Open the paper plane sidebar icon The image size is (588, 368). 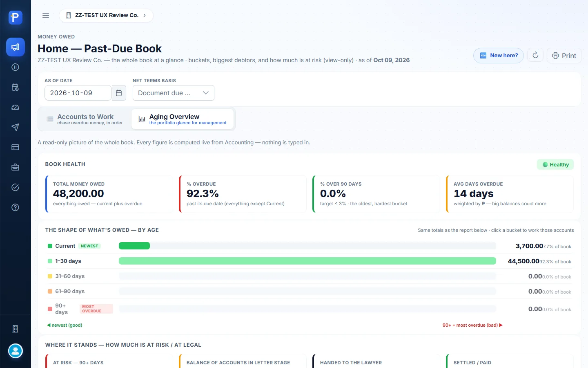coord(16,127)
